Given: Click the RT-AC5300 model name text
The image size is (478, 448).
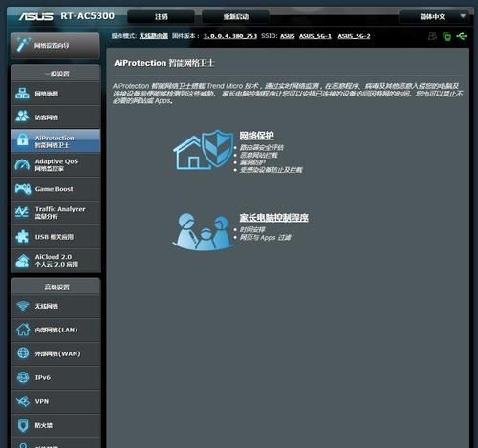Looking at the screenshot, I should coord(88,16).
